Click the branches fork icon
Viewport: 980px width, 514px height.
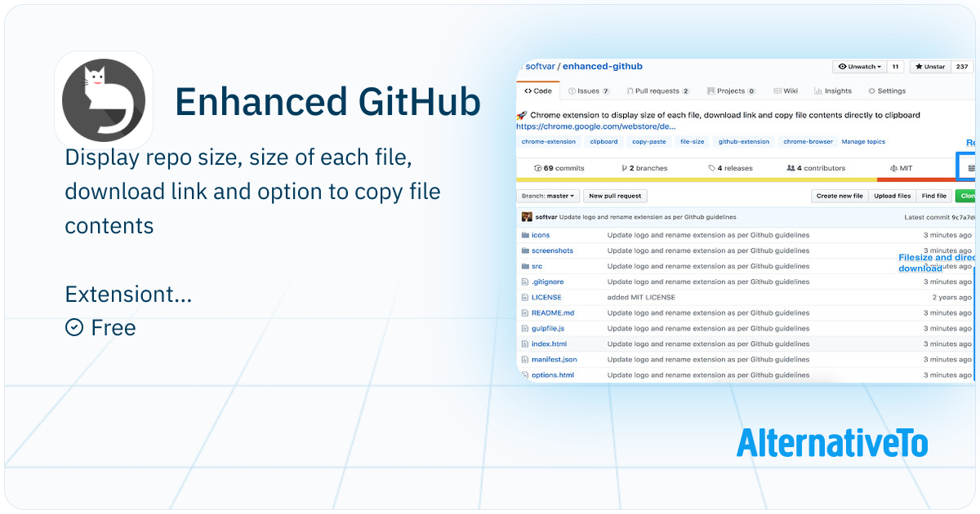pyautogui.click(x=624, y=168)
